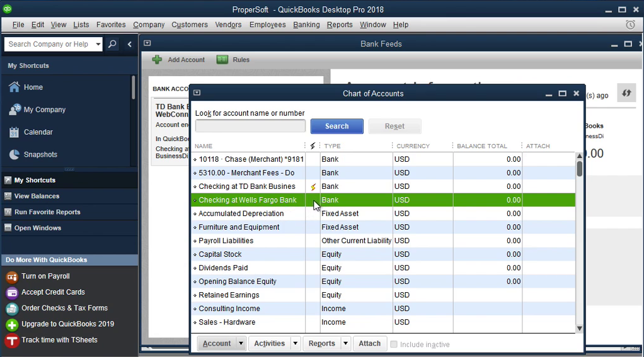
Task: Sort by the online banking lightning column header
Action: click(x=313, y=146)
